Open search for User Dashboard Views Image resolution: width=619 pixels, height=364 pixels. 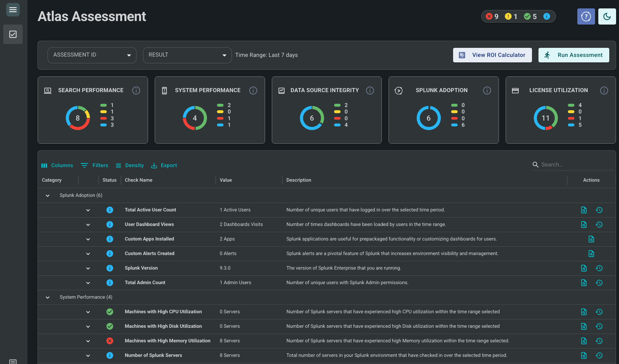coord(584,225)
